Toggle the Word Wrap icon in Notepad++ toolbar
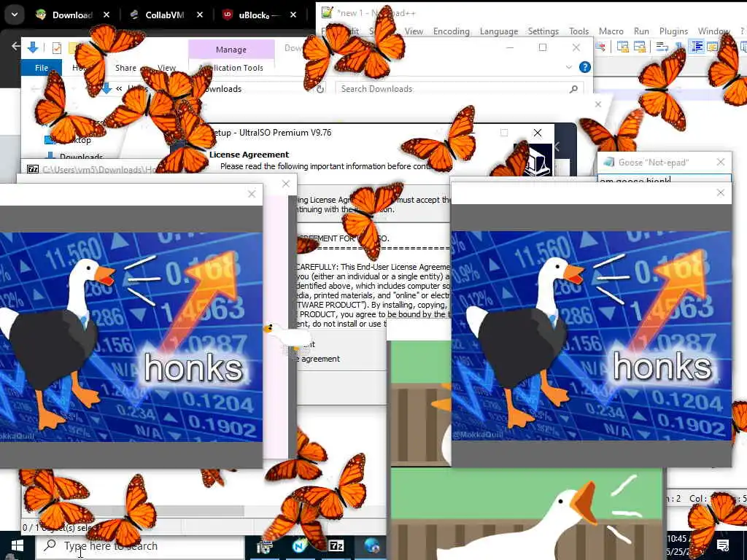The image size is (747, 560). click(662, 47)
